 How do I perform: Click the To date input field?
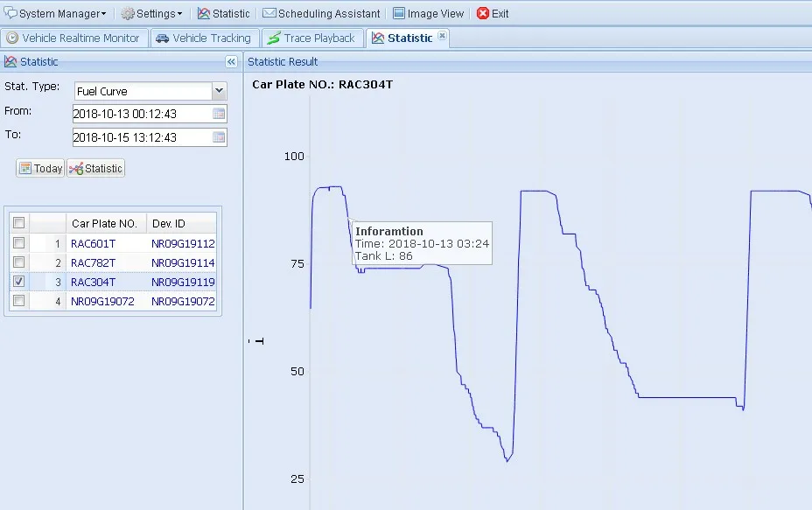[x=140, y=137]
